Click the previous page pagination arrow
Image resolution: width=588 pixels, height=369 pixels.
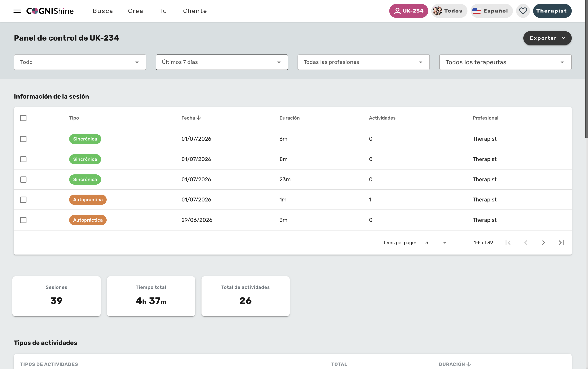[x=526, y=243]
